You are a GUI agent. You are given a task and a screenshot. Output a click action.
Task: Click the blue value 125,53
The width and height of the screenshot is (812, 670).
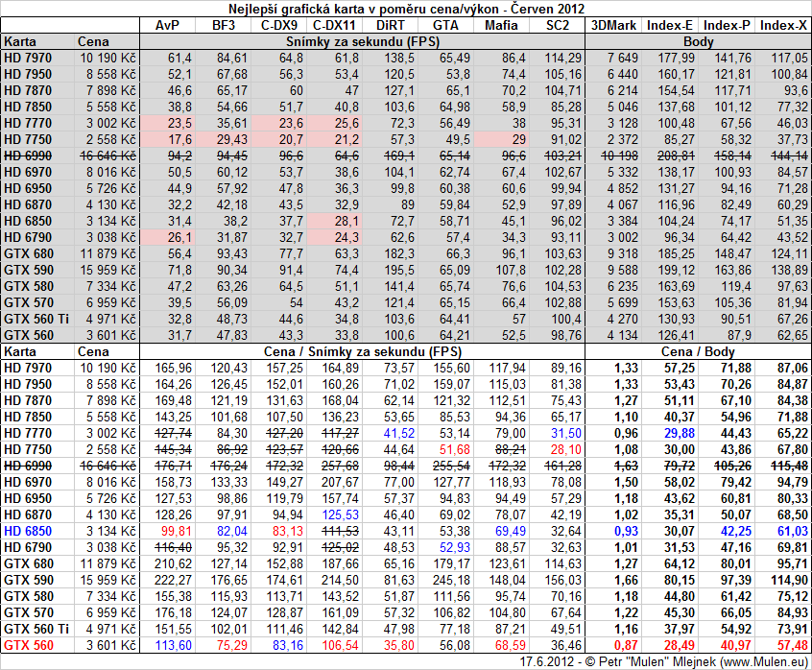coord(340,515)
